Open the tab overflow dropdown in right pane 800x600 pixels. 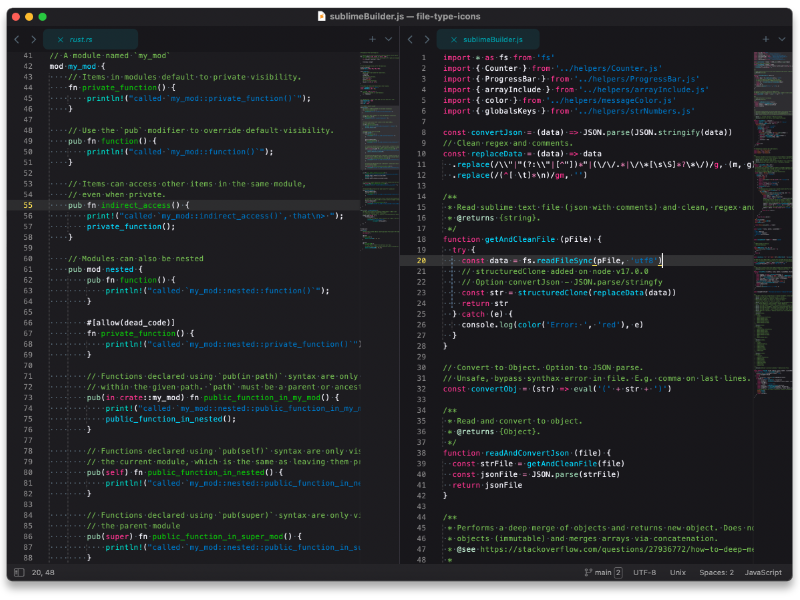(782, 39)
